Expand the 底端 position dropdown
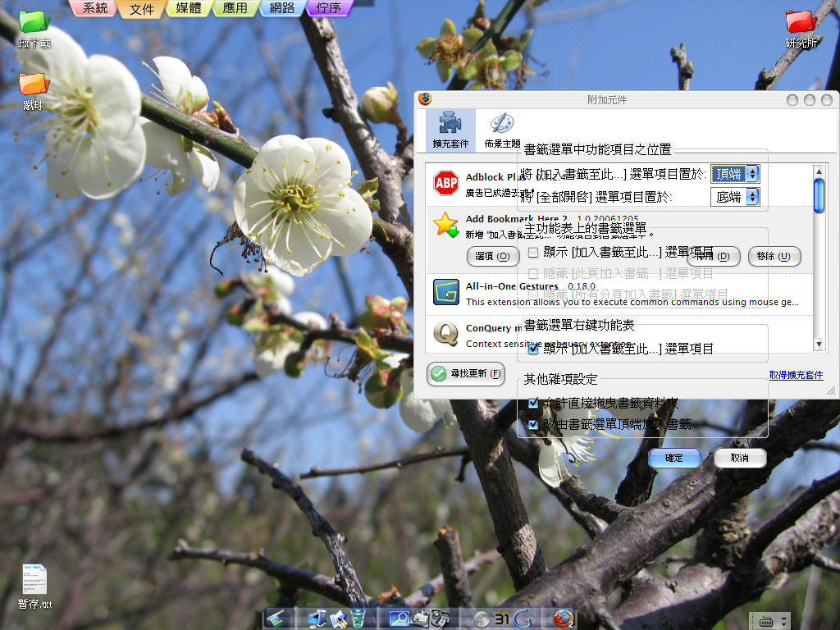This screenshot has width=840, height=630. pyautogui.click(x=734, y=197)
